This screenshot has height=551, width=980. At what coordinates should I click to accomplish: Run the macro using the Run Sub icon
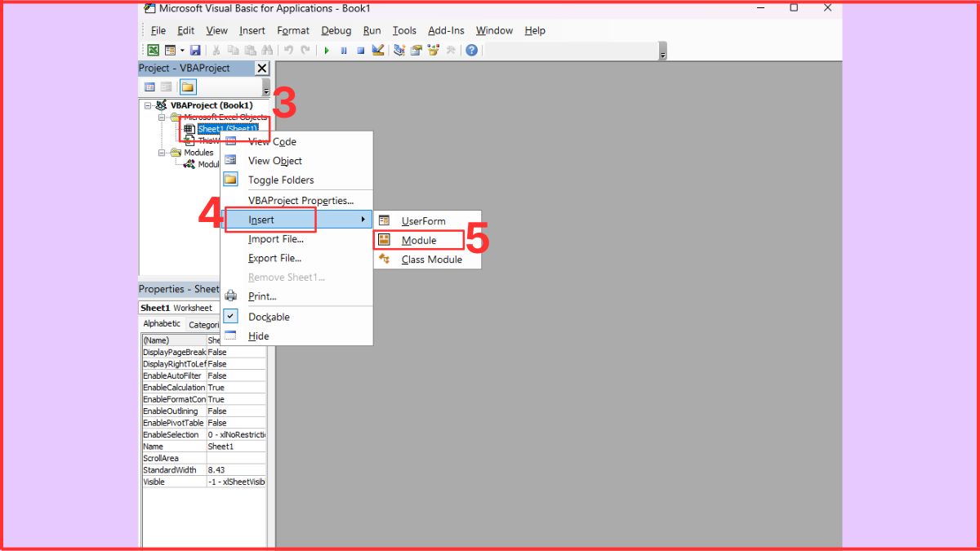click(327, 50)
